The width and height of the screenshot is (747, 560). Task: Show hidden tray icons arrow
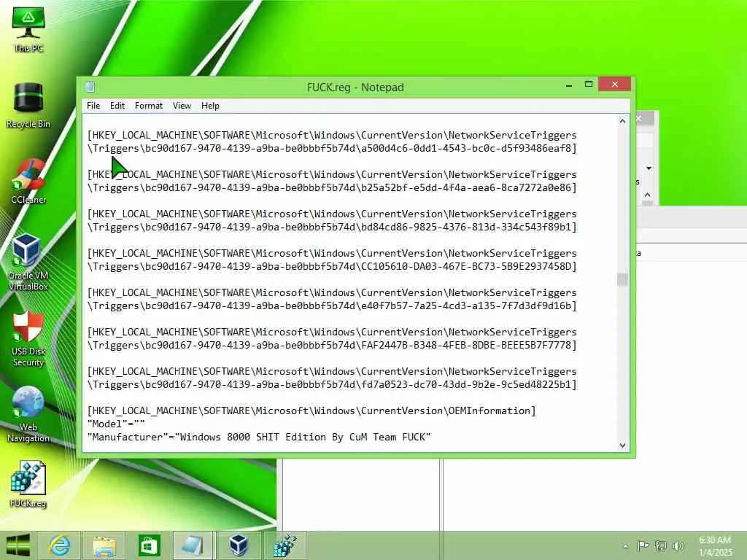click(x=625, y=546)
